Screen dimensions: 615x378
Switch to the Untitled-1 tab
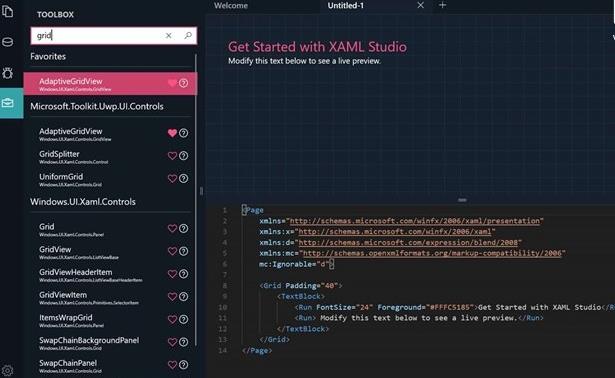click(346, 5)
